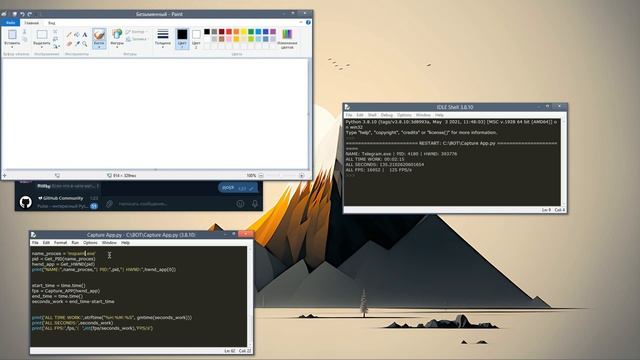This screenshot has height=360, width=640.
Task: Open the Run menu in Capture App.py editor
Action: [x=75, y=242]
